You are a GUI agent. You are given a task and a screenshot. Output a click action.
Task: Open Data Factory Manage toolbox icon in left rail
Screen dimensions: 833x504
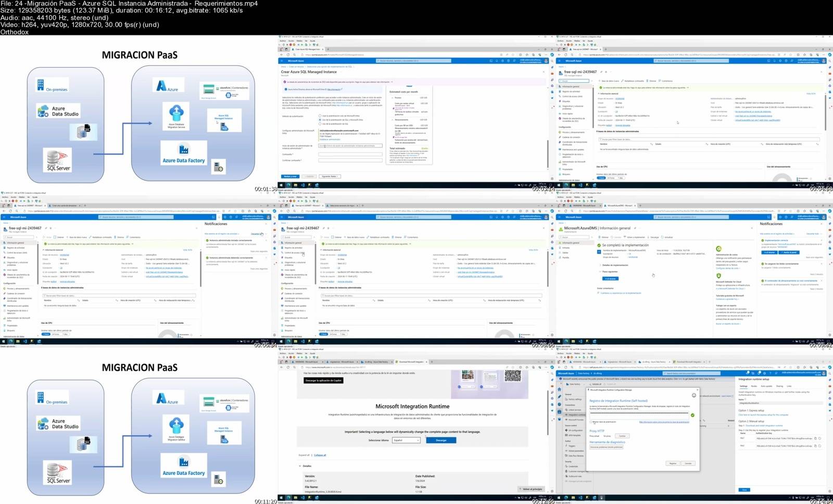(559, 411)
